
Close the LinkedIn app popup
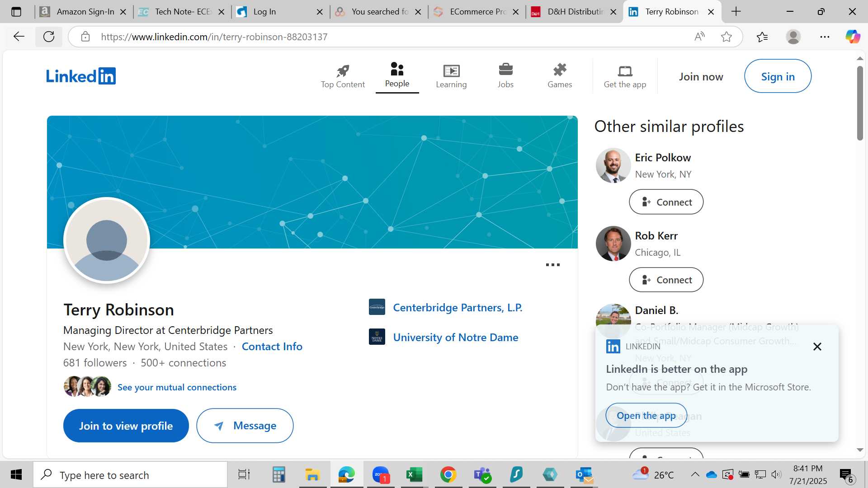pos(817,347)
